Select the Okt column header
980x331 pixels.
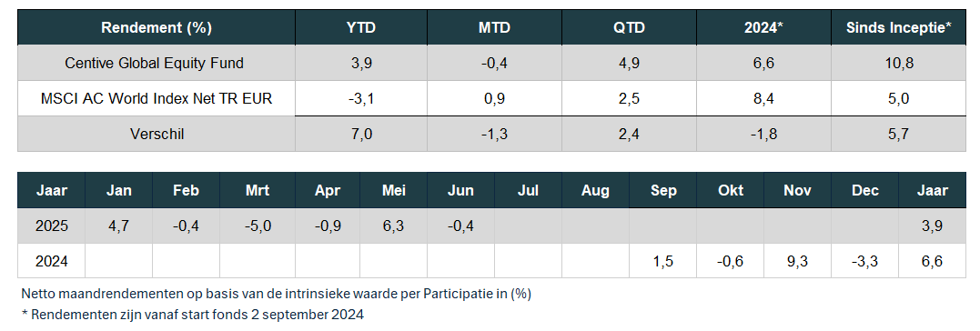tap(730, 190)
